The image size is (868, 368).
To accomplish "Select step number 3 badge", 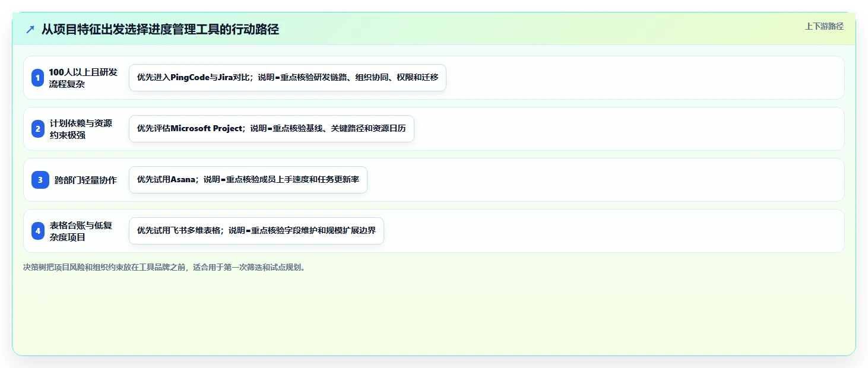I will coord(40,180).
